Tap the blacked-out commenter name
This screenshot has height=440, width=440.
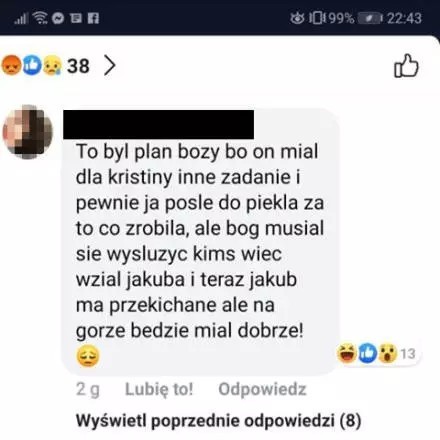(x=158, y=124)
